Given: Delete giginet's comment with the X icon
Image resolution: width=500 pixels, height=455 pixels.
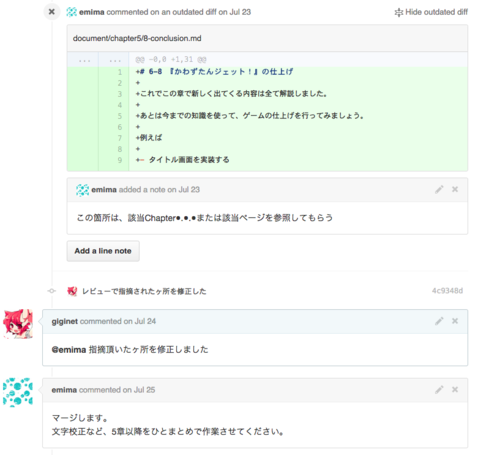Looking at the screenshot, I should (x=455, y=321).
